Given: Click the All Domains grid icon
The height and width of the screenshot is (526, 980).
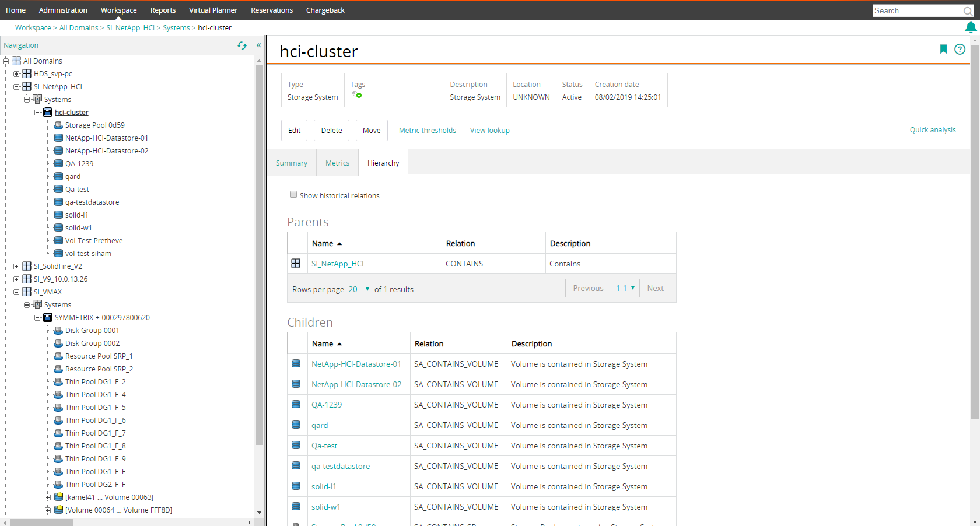Looking at the screenshot, I should 16,61.
